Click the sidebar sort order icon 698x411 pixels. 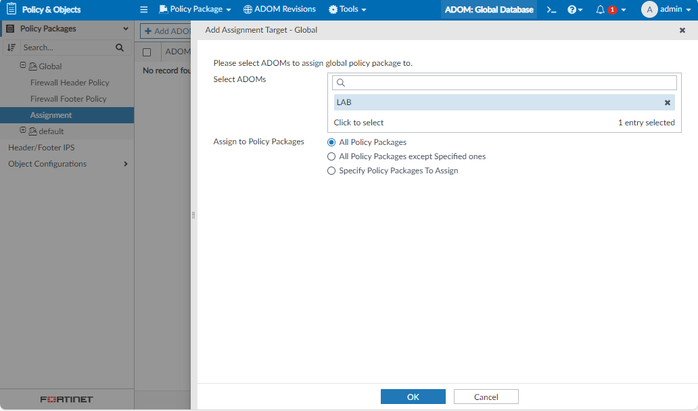11,47
